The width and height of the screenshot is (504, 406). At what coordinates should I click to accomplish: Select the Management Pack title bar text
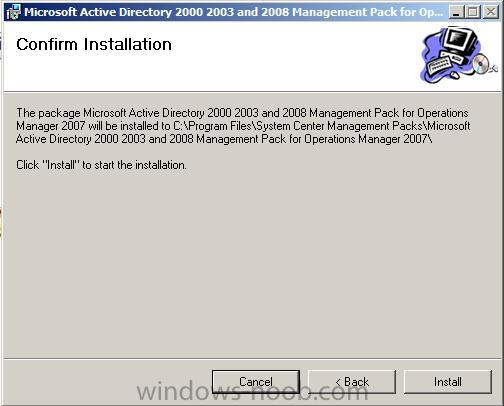(234, 12)
